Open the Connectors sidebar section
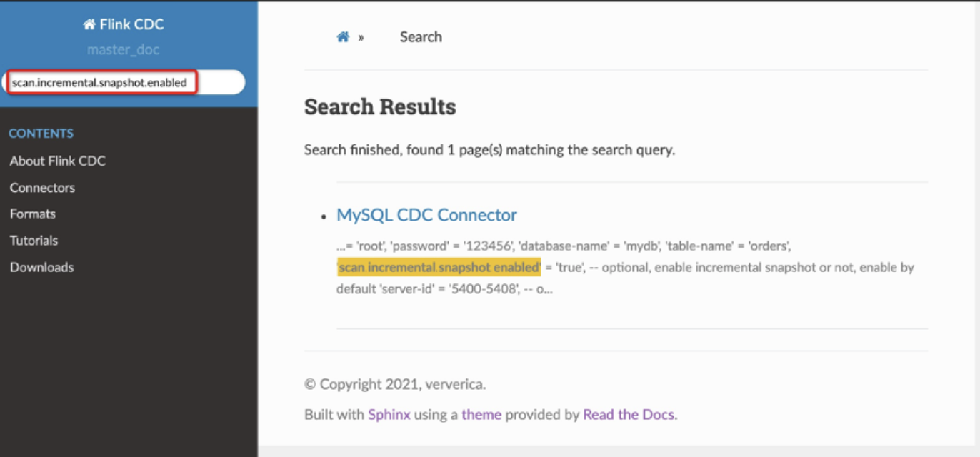This screenshot has height=457, width=980. [x=42, y=188]
